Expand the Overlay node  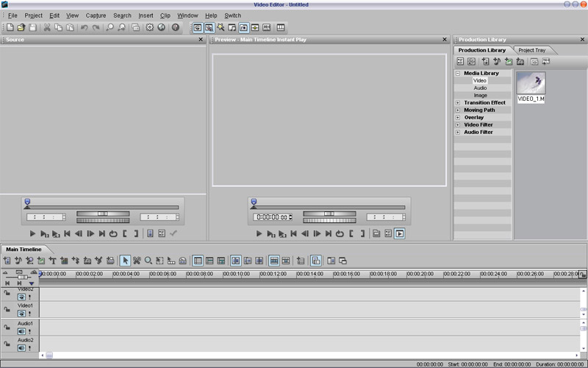(458, 118)
